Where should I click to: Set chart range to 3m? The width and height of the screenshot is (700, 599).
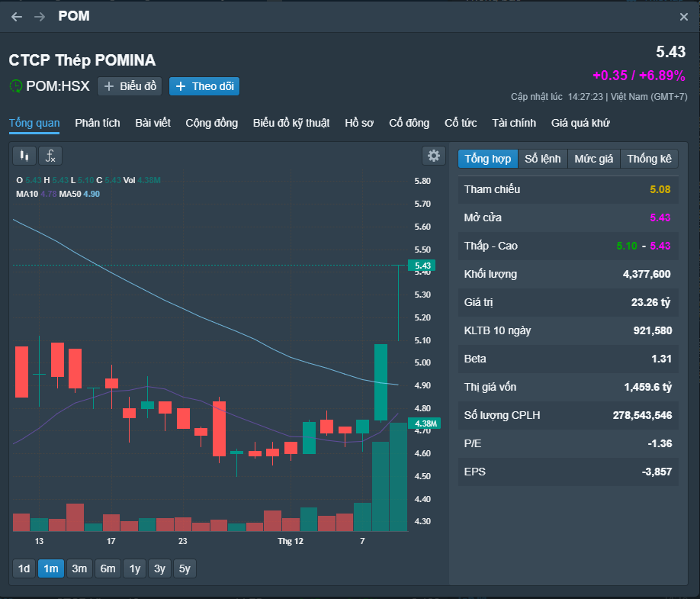pos(79,568)
